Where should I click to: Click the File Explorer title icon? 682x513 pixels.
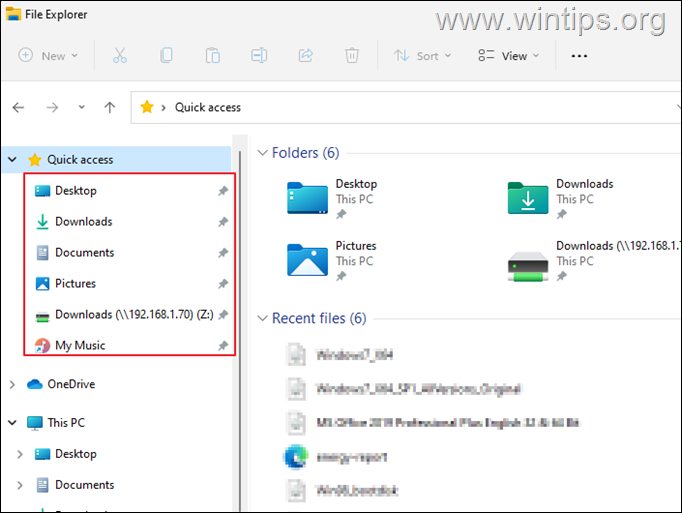(13, 14)
